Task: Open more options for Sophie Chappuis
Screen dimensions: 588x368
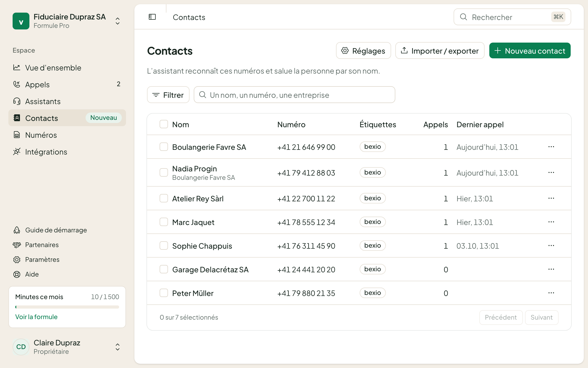Action: click(x=551, y=246)
